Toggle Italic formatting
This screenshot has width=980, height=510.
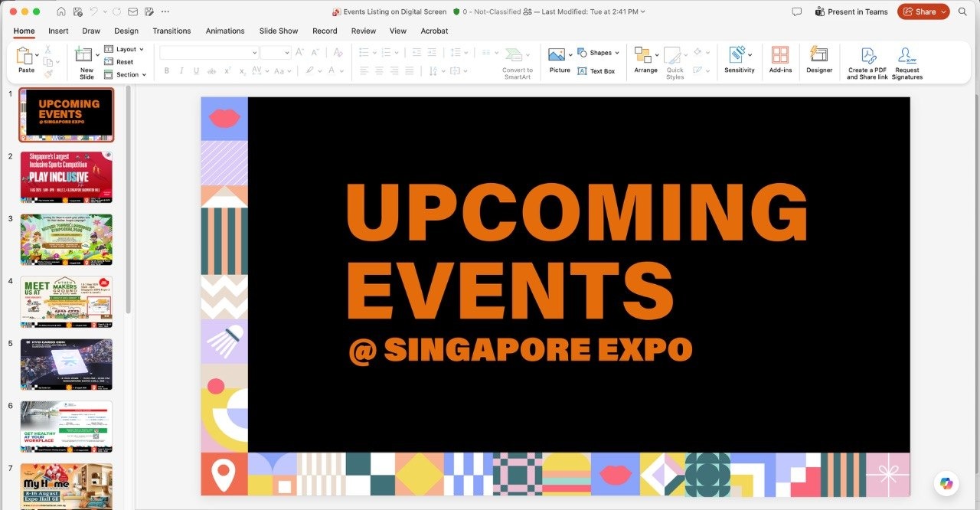(x=181, y=71)
